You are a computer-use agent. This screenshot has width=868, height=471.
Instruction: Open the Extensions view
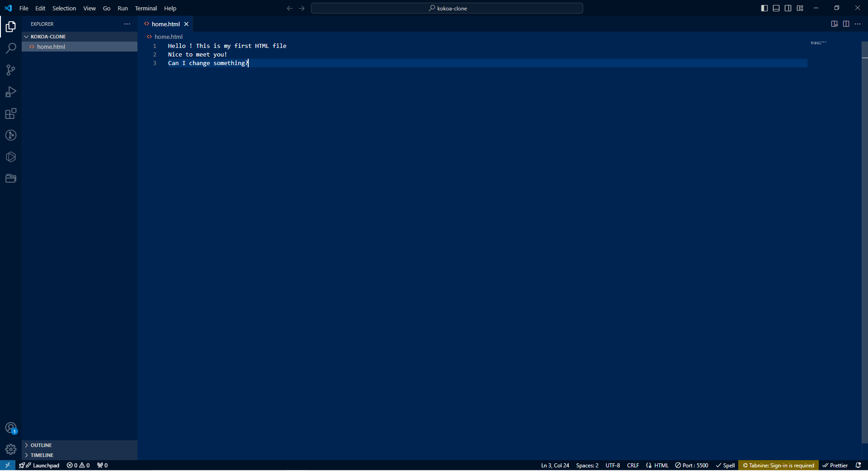tap(11, 113)
